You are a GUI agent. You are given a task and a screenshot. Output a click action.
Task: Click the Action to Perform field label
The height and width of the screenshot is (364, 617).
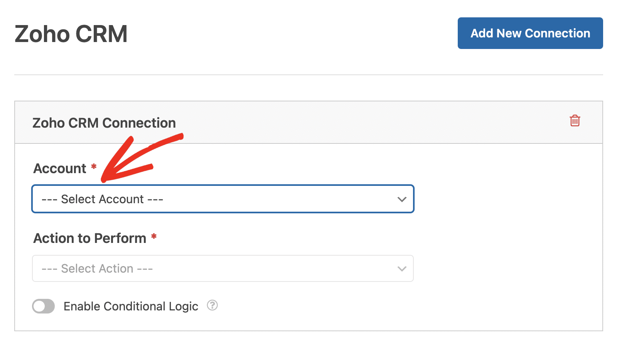pos(90,238)
